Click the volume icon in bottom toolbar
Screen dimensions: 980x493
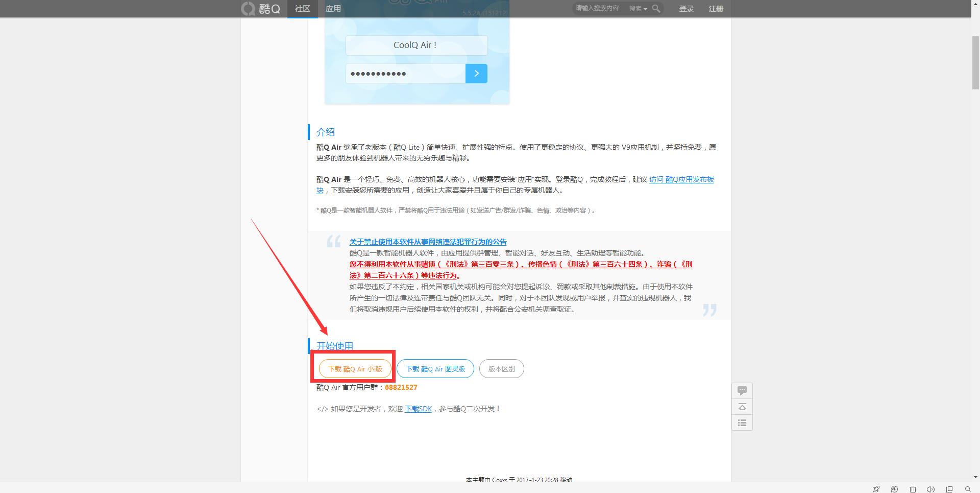coord(932,489)
